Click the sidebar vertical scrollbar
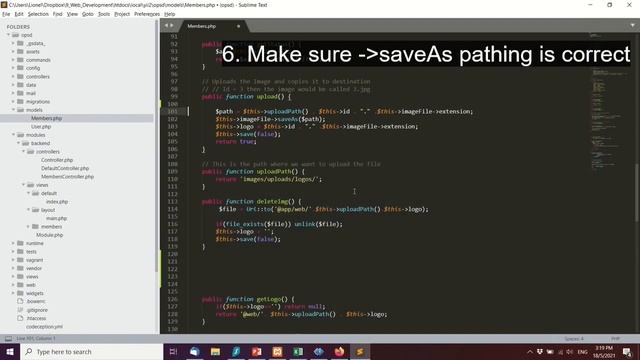The height and width of the screenshot is (360, 640). click(157, 147)
